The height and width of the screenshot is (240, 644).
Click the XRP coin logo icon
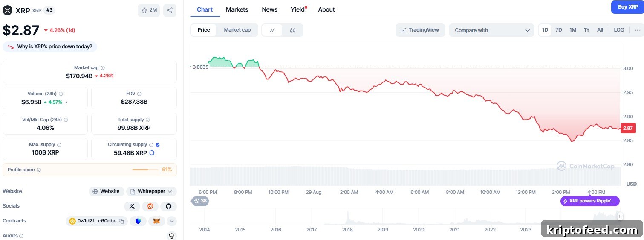coord(7,10)
